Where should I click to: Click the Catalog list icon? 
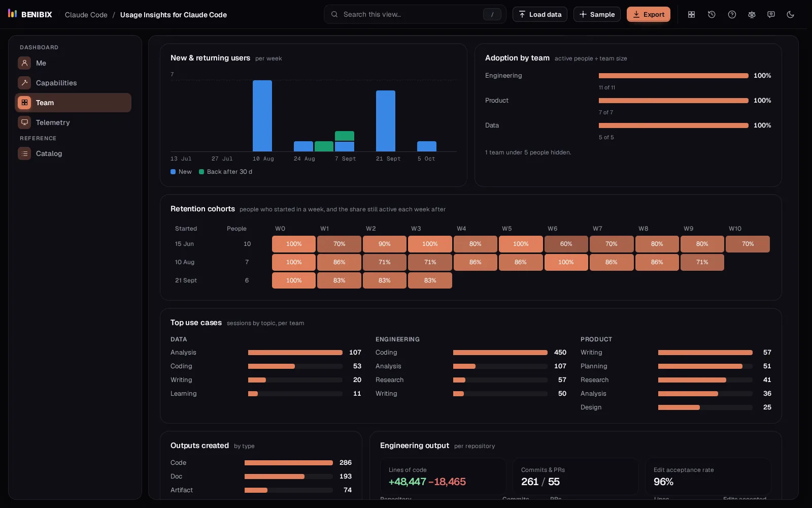point(24,153)
